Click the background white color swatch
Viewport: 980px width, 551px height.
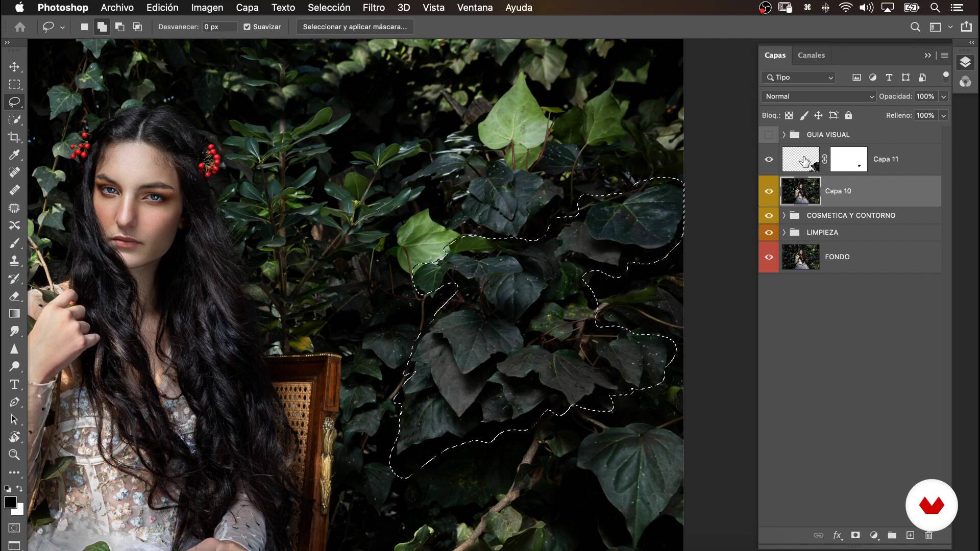pos(19,510)
